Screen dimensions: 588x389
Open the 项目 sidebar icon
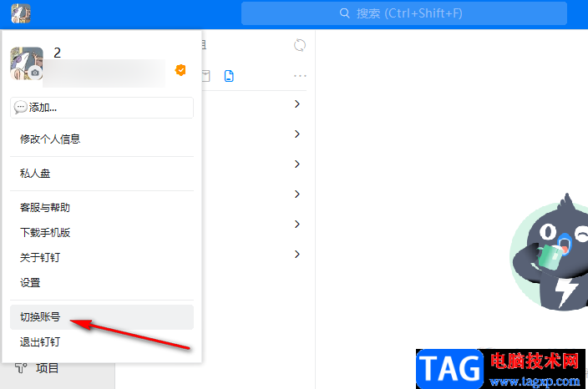click(21, 368)
